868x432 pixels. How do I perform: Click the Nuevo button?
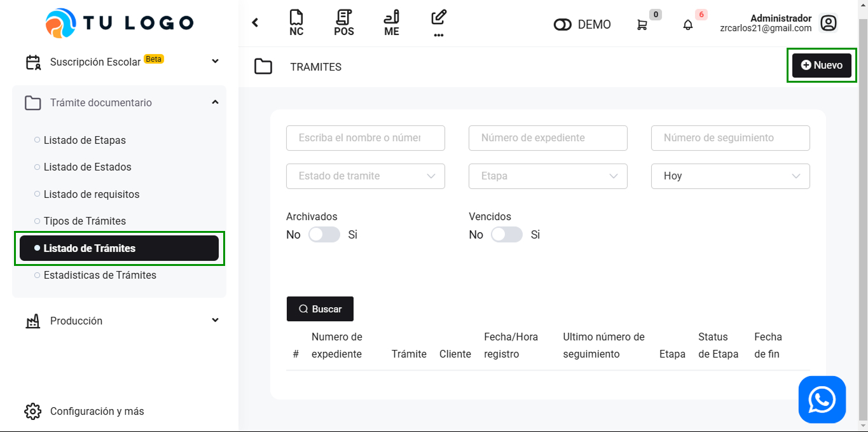click(x=822, y=65)
